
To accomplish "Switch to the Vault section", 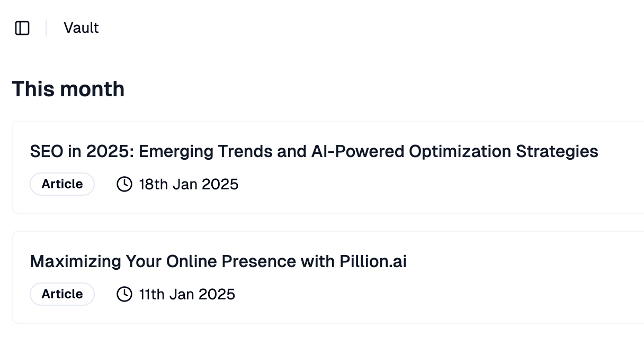I will (x=81, y=28).
